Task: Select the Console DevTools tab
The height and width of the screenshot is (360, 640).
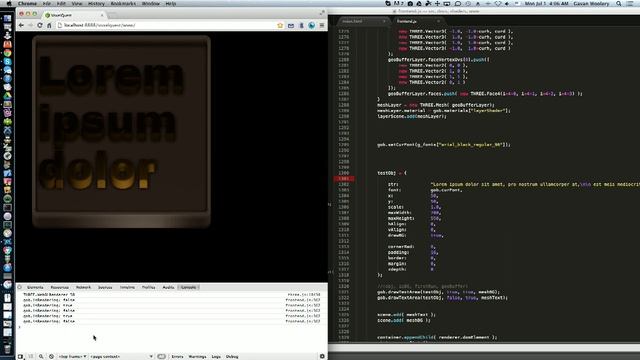Action: (x=188, y=287)
